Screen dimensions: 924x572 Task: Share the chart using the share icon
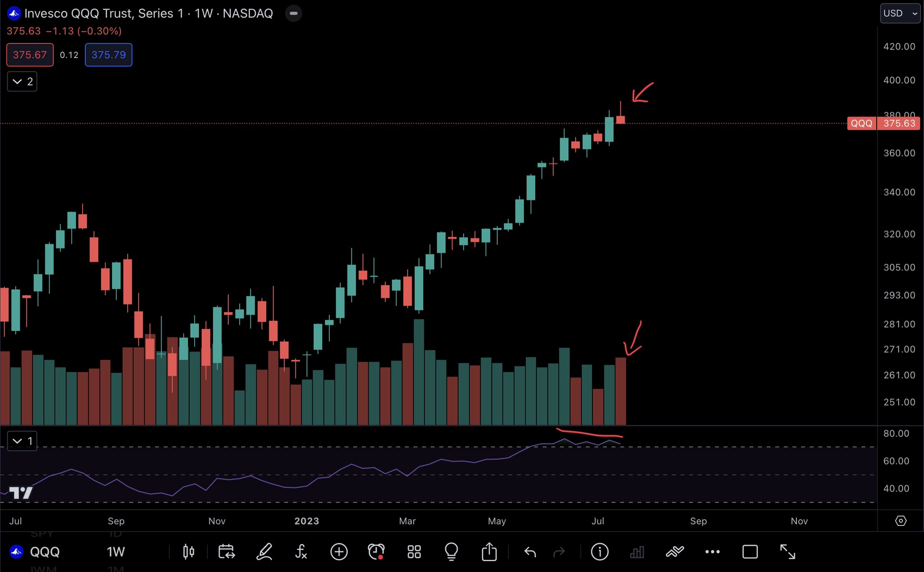click(x=489, y=551)
